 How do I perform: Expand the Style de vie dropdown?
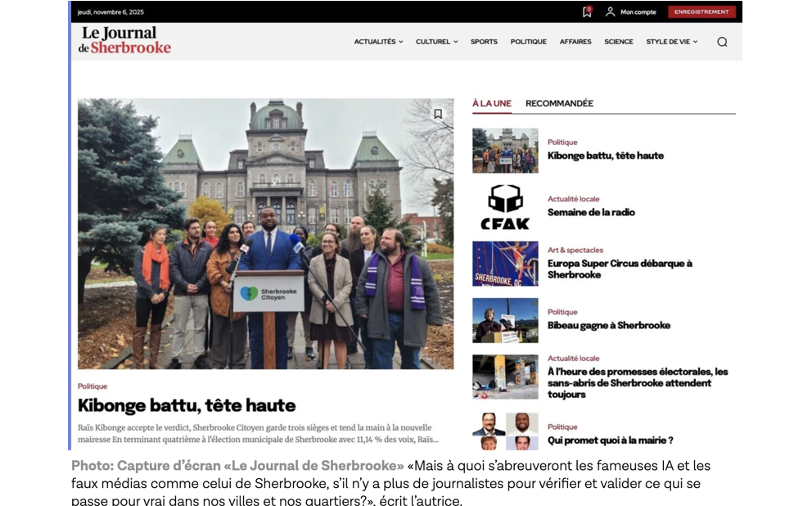coord(671,42)
